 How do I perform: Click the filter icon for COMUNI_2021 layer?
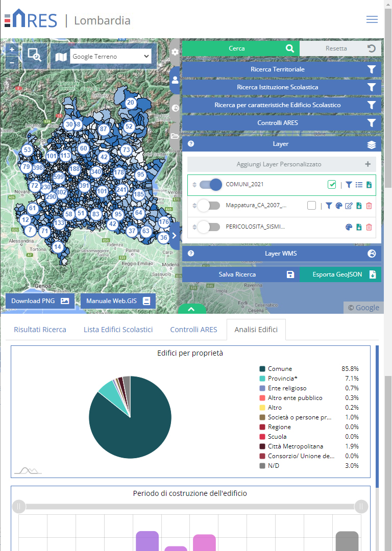(x=349, y=185)
